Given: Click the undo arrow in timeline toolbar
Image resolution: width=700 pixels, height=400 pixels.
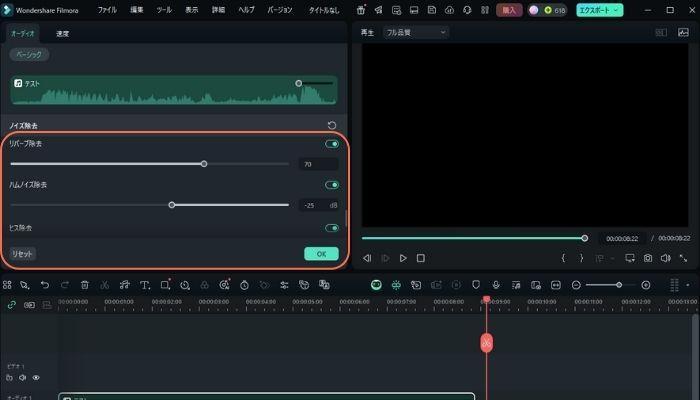Looking at the screenshot, I should (45, 285).
